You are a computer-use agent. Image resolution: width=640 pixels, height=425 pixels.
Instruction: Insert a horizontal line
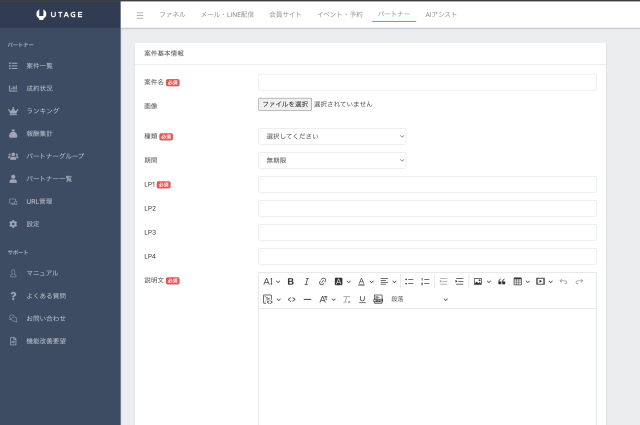click(x=307, y=299)
